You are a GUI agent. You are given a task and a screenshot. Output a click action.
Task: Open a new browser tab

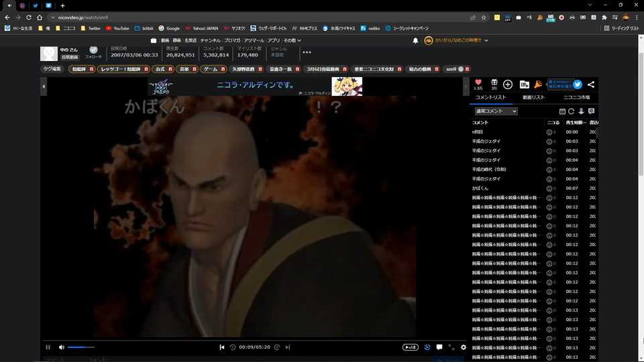(x=62, y=5)
